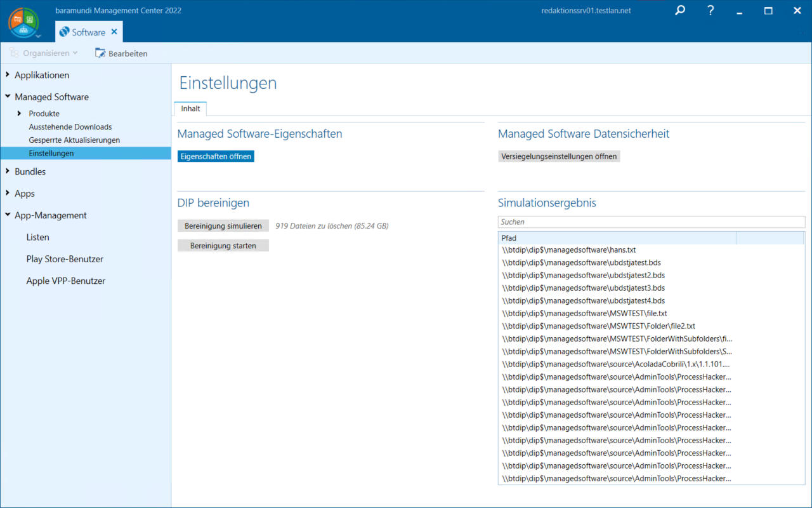Viewport: 812px width, 508px height.
Task: Select Ausstehende Downloads in sidebar
Action: pyautogui.click(x=70, y=127)
